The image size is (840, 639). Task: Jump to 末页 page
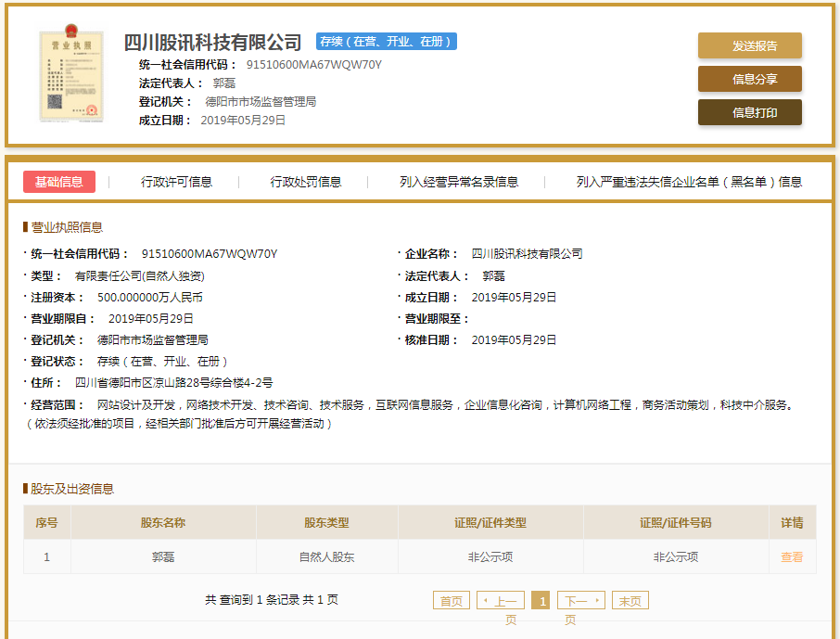click(x=630, y=599)
